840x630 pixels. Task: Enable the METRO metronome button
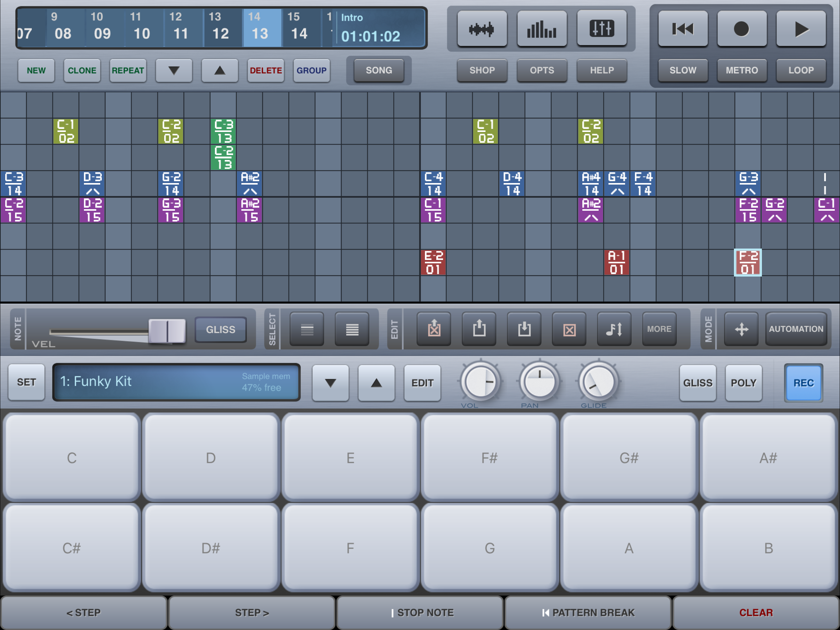tap(742, 70)
